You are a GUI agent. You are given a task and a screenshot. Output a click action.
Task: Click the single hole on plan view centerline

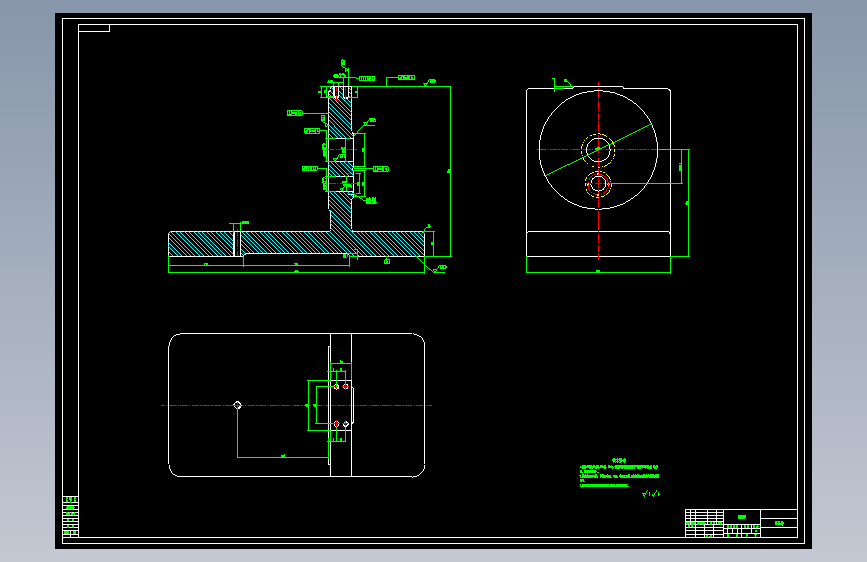[x=238, y=405]
